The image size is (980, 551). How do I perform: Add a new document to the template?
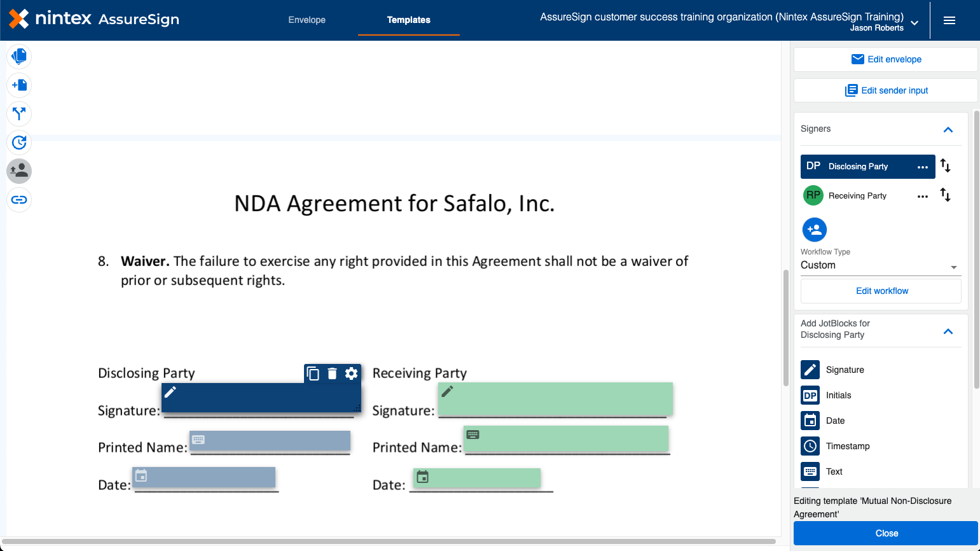click(19, 85)
